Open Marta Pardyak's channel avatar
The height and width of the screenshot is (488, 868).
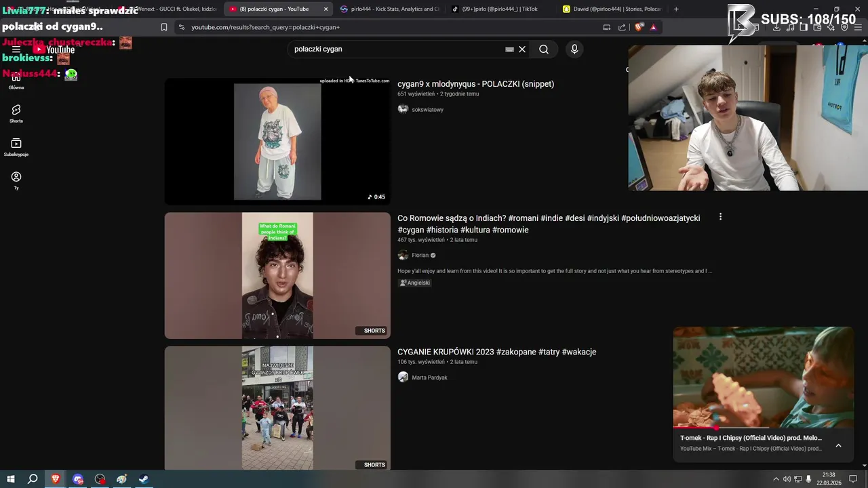click(x=403, y=377)
